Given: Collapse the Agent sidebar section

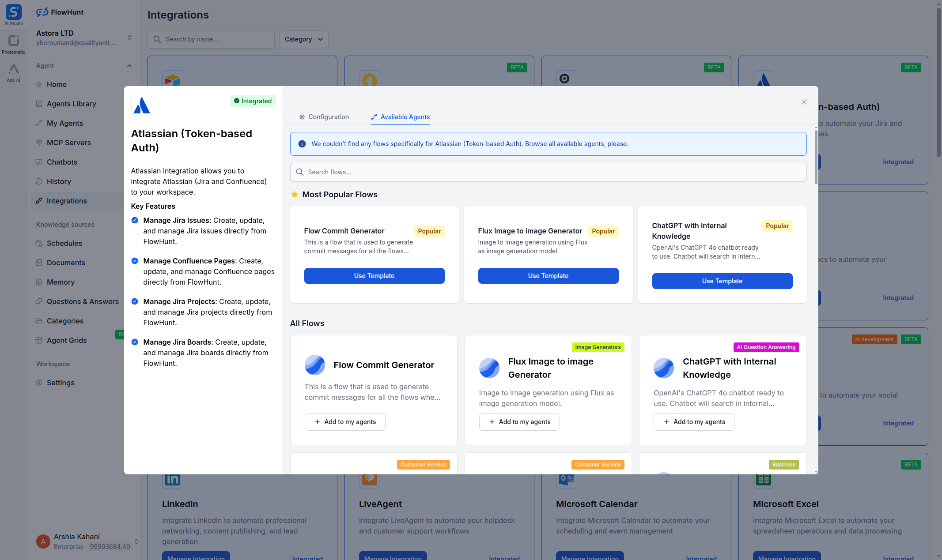Looking at the screenshot, I should [x=129, y=65].
